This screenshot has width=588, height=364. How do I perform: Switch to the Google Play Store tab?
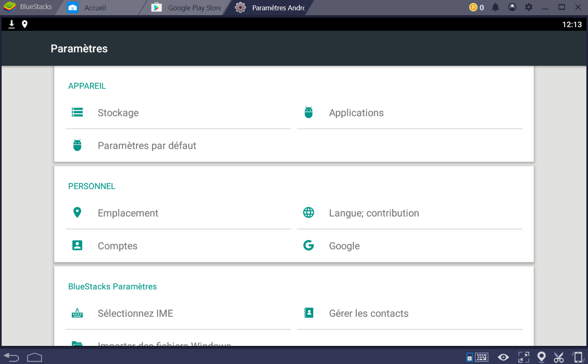pos(186,7)
